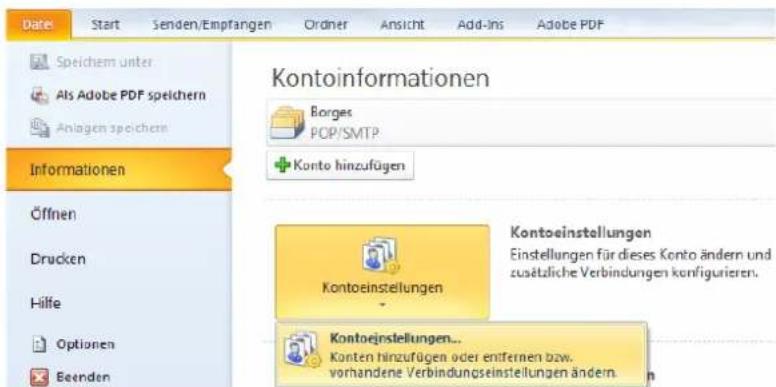Viewport: 776px width, 387px height.
Task: Click the bold Kontoeinstellungen description heading
Action: [x=580, y=232]
